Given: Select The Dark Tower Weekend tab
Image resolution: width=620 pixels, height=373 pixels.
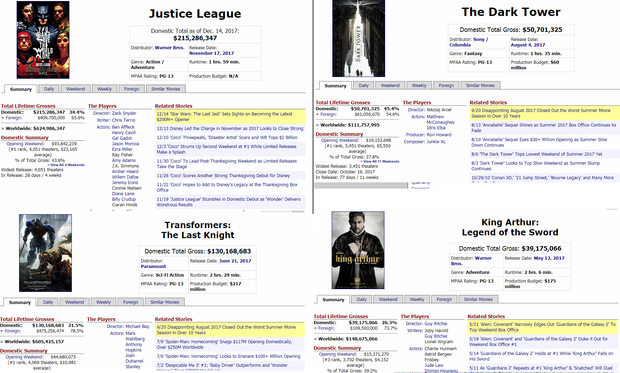Looking at the screenshot, I should pos(390,85).
